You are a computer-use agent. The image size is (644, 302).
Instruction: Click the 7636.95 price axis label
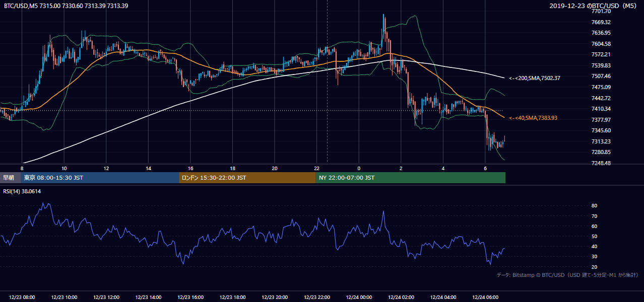pos(601,33)
